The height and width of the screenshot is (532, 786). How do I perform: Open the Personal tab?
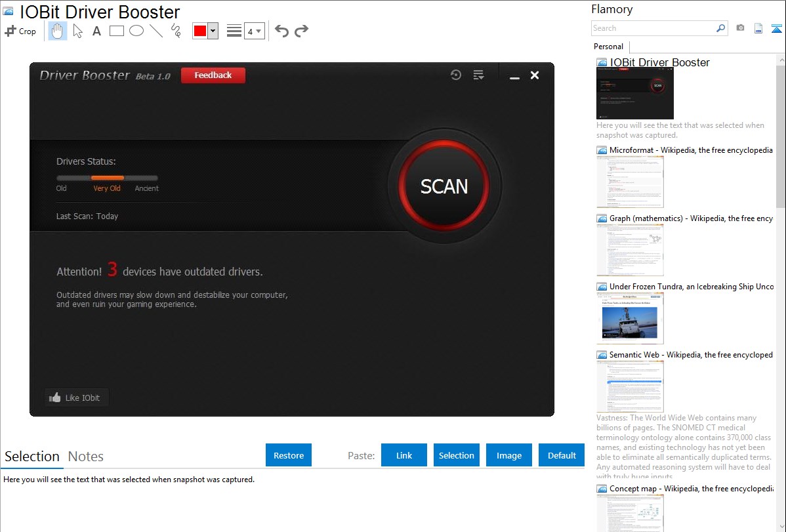608,47
